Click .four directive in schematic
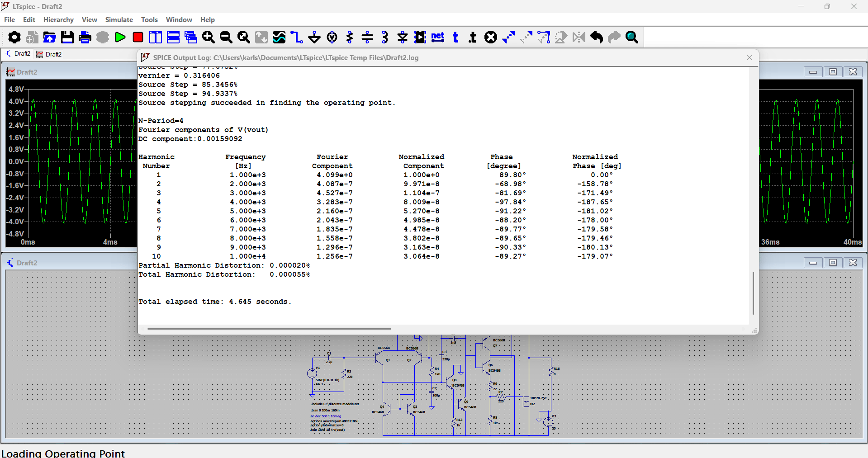This screenshot has height=458, width=868. pos(327,430)
